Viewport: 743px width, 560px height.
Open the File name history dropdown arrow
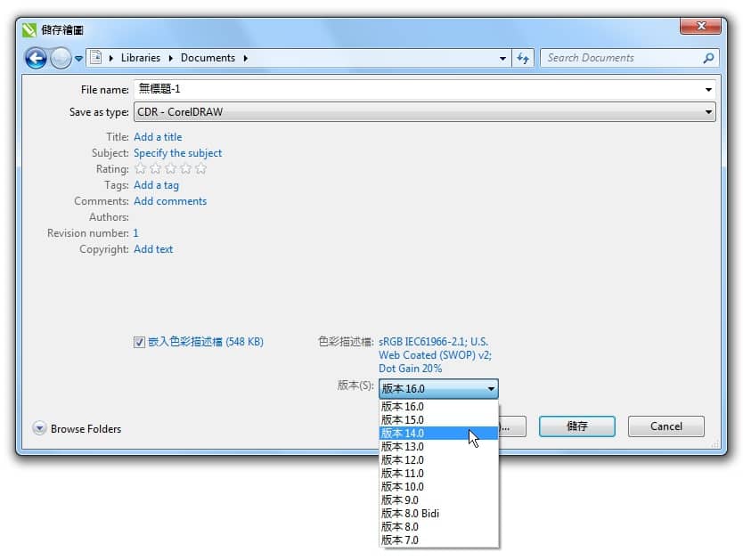(709, 90)
